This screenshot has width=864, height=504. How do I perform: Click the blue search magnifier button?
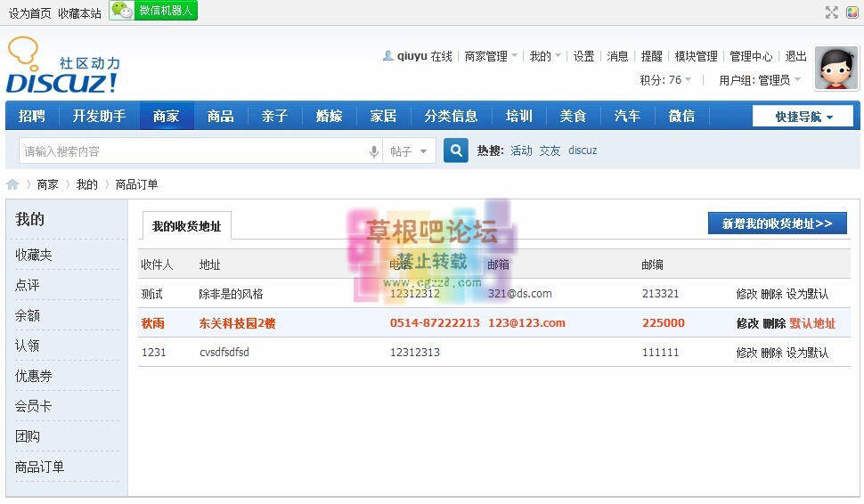(x=456, y=151)
